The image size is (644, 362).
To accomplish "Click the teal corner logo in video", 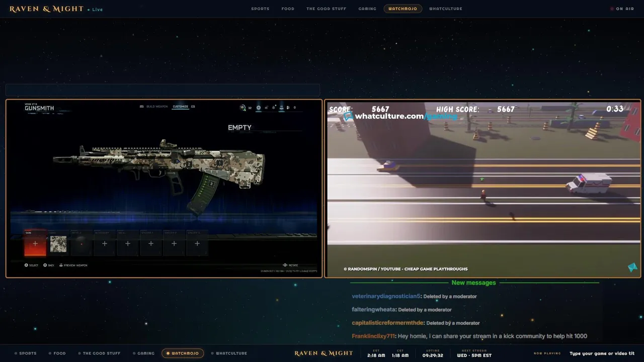I will click(633, 267).
